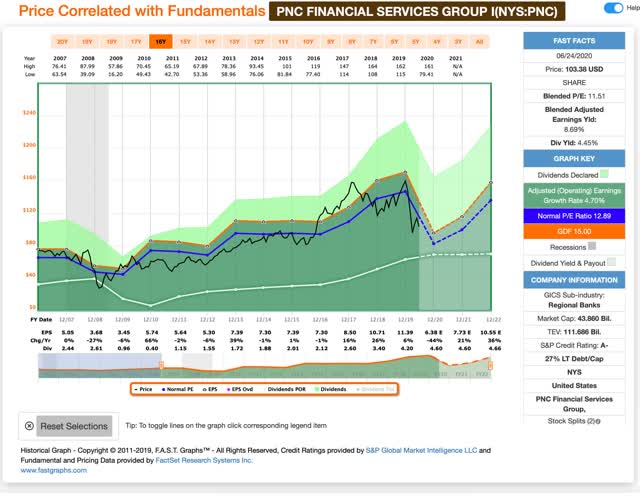Click the Stock Splits info icon

tap(598, 421)
